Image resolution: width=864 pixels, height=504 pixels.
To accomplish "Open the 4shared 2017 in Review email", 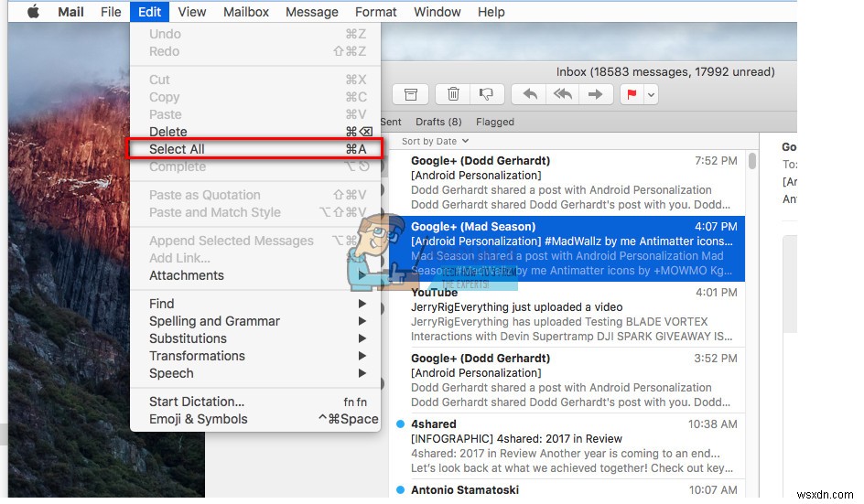I will (x=567, y=446).
